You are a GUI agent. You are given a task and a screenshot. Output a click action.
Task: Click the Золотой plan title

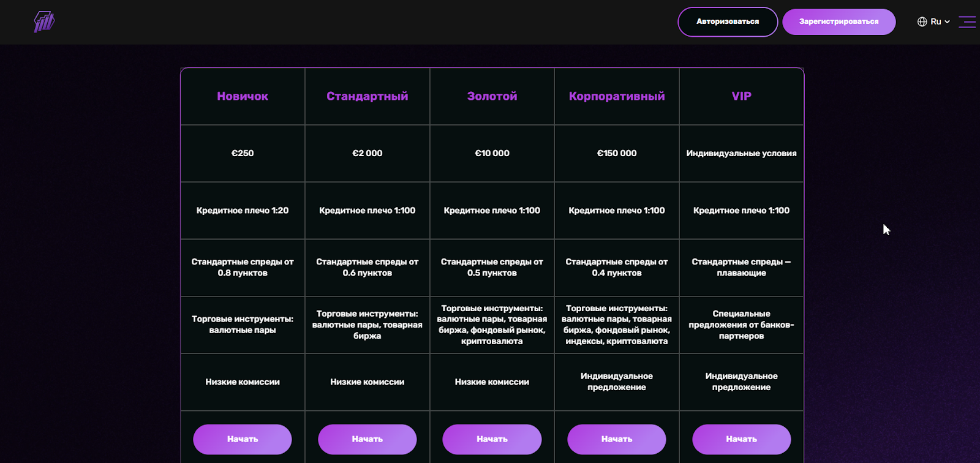click(492, 96)
